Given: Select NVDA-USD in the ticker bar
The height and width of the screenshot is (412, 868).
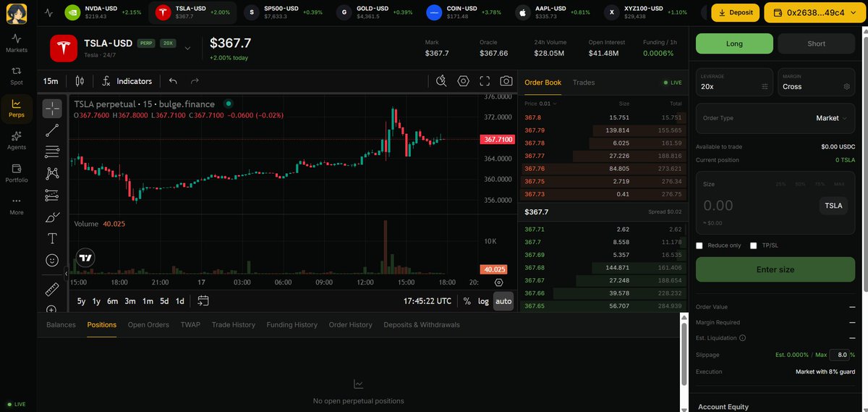Looking at the screenshot, I should click(105, 12).
